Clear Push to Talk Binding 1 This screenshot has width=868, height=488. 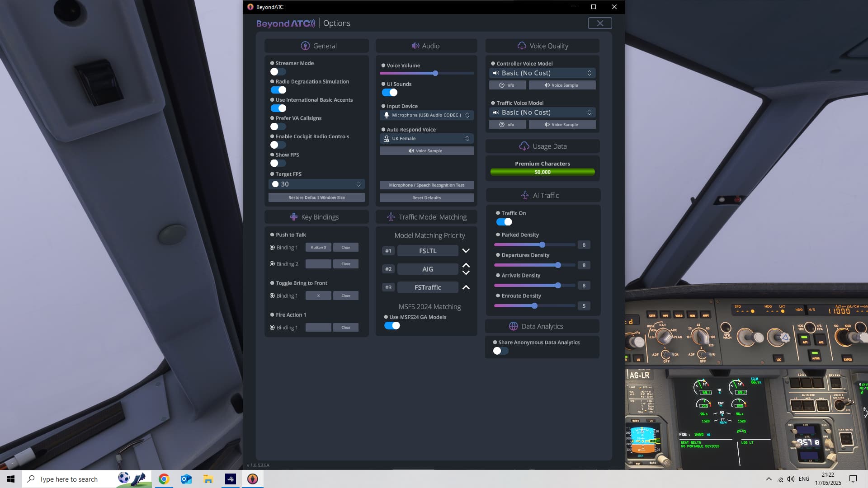(346, 247)
